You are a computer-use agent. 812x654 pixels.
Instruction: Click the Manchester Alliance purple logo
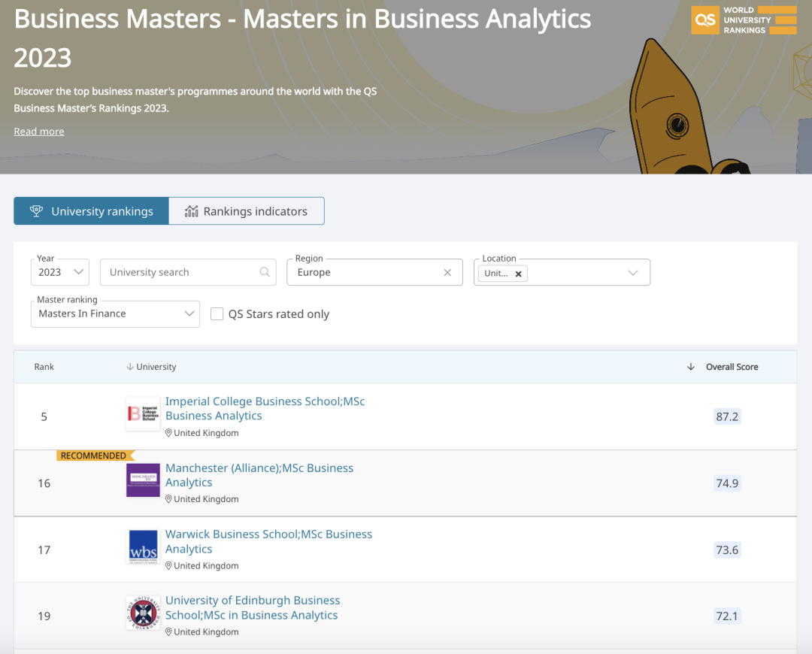[143, 480]
